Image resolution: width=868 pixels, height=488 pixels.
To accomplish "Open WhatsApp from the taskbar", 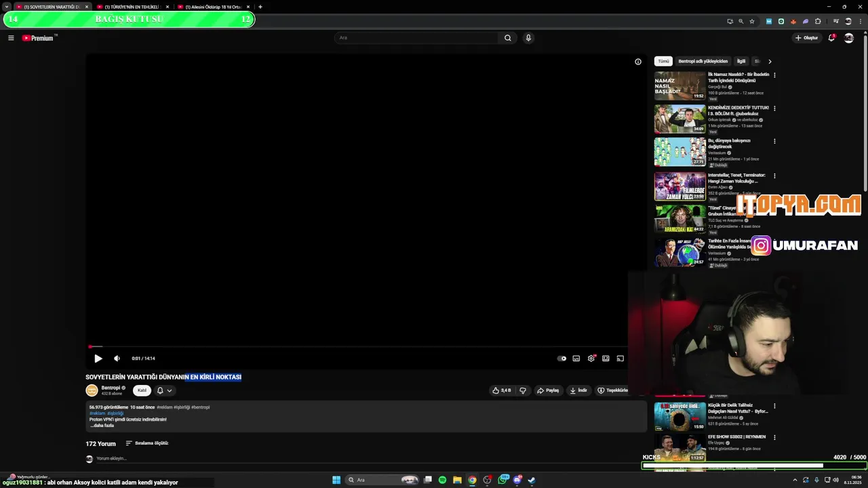I will click(502, 480).
